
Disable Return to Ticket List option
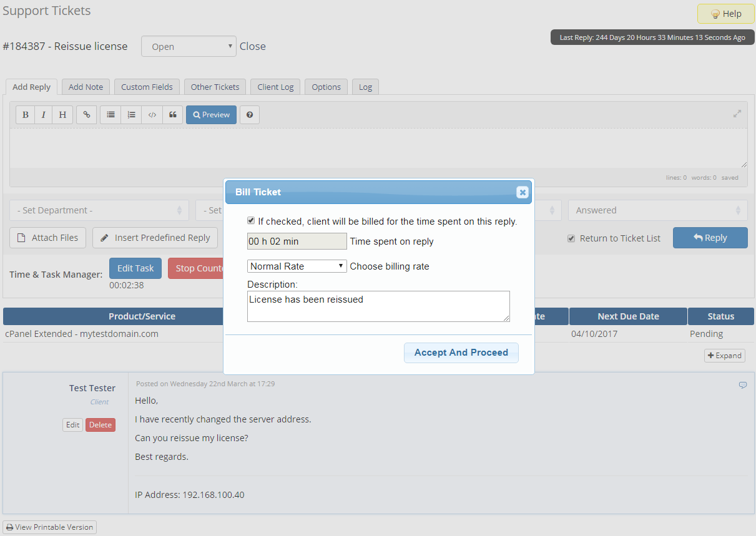571,238
